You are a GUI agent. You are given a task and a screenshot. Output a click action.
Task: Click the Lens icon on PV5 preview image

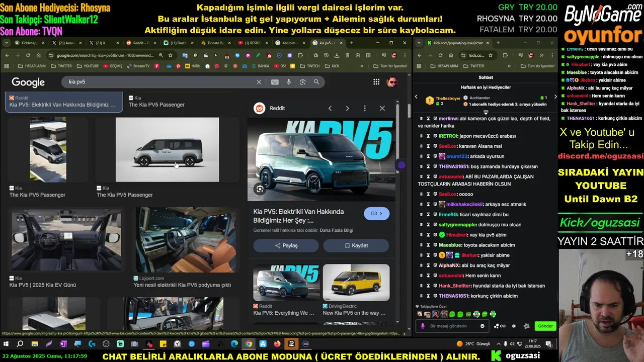coord(260,189)
